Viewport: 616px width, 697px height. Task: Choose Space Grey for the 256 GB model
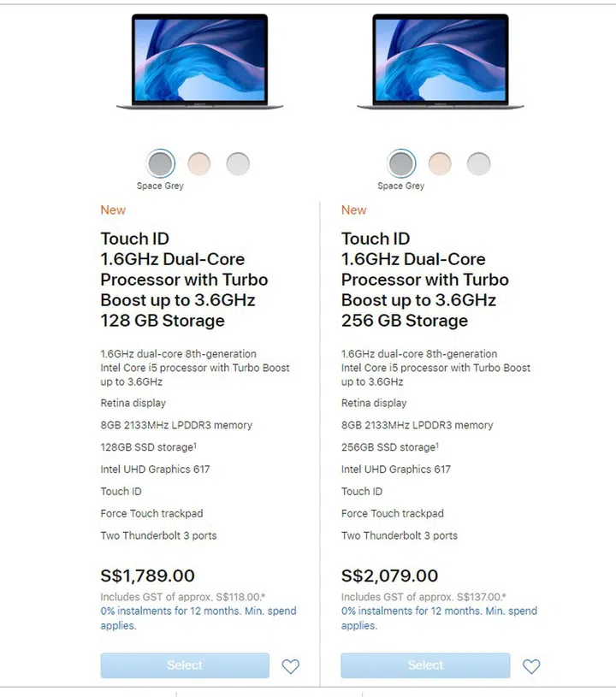coord(401,163)
